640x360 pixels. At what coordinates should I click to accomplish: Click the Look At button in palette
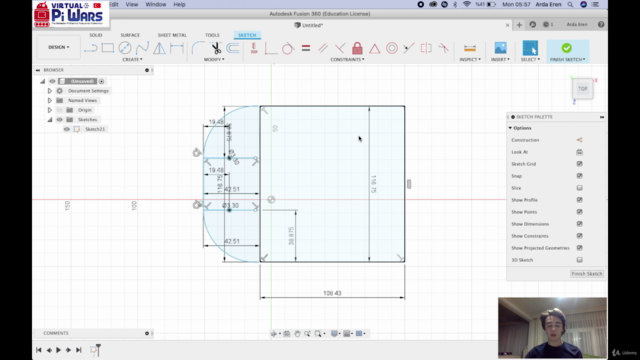[x=579, y=152]
